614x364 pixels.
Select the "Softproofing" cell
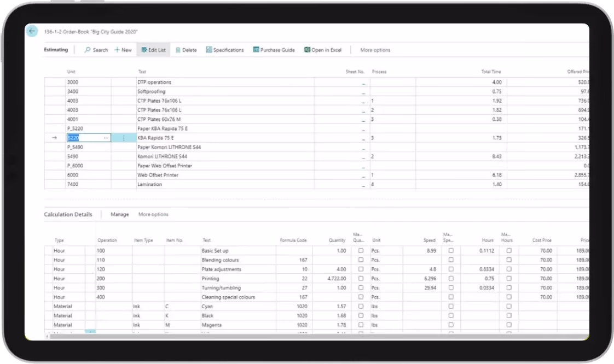pyautogui.click(x=151, y=91)
